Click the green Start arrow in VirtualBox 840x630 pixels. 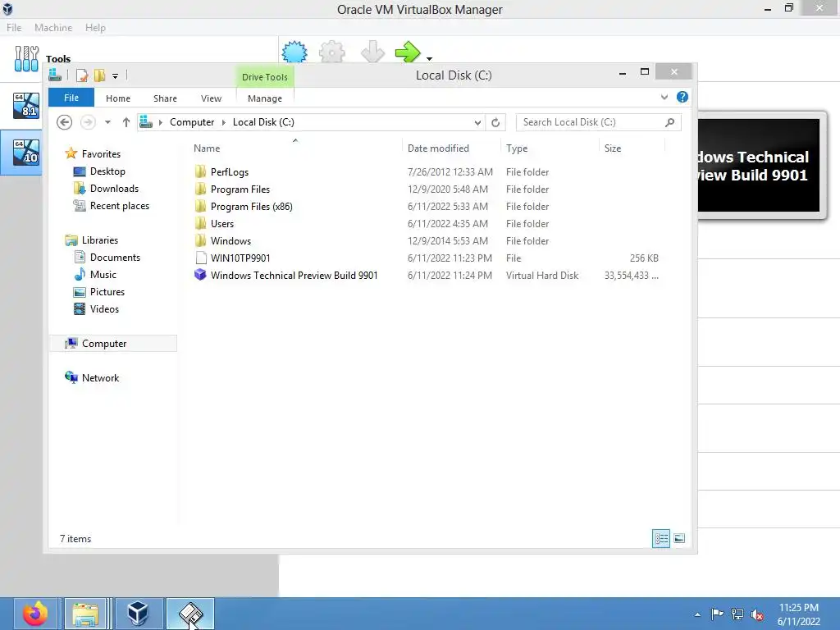[409, 52]
